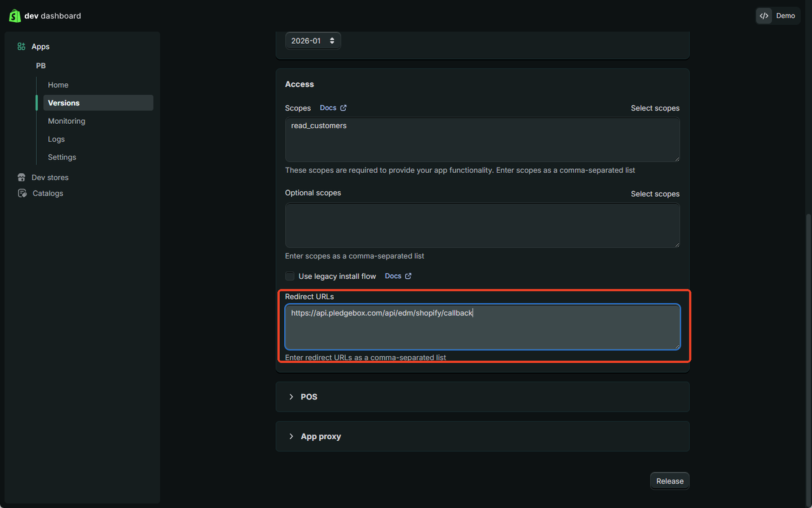Click external link icon beside legacy flow Docs
This screenshot has height=508, width=812.
coord(408,276)
